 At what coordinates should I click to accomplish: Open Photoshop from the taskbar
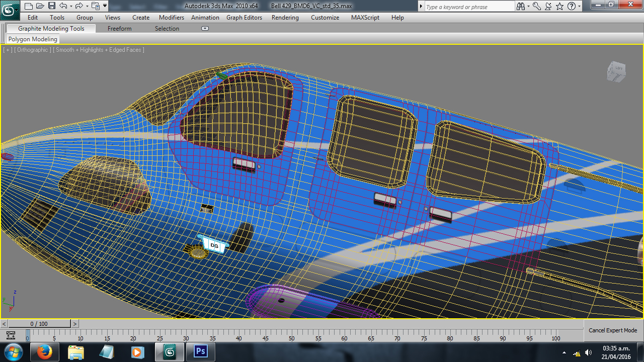click(201, 352)
